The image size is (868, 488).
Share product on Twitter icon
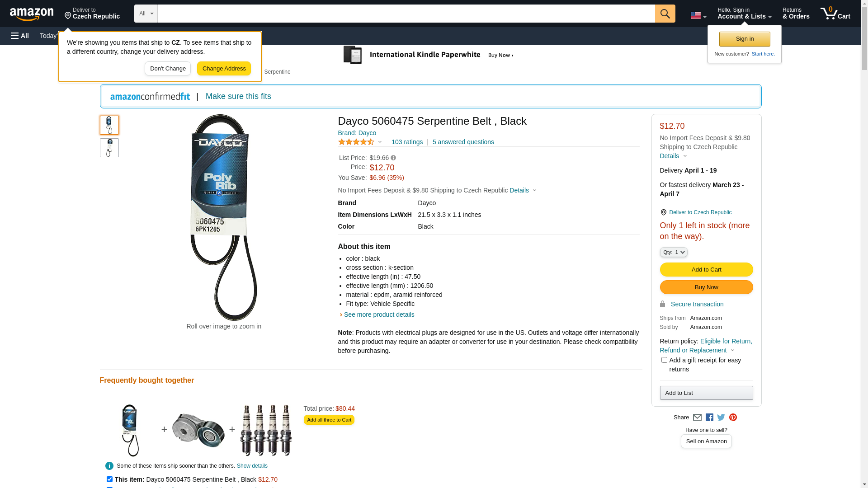721,418
